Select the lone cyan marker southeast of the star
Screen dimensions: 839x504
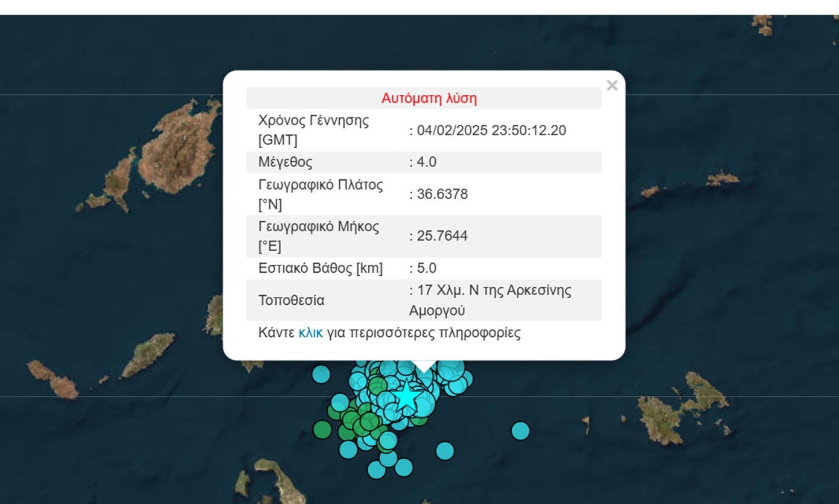click(x=445, y=451)
